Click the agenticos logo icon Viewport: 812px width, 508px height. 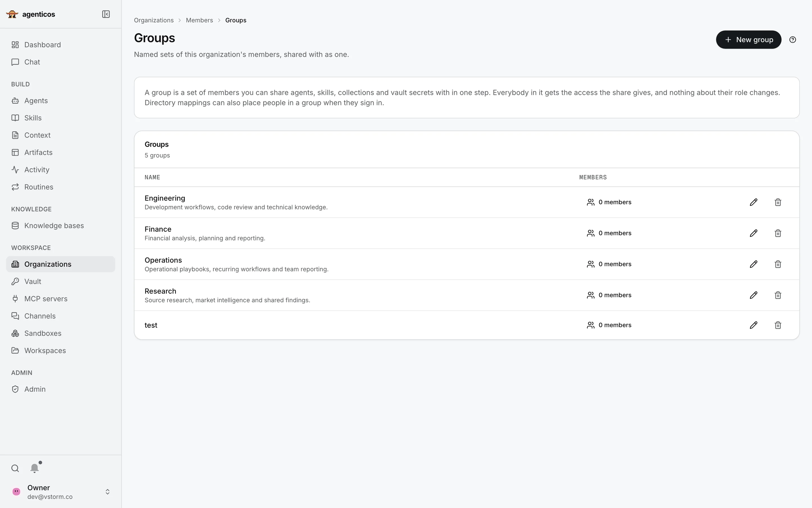point(12,14)
